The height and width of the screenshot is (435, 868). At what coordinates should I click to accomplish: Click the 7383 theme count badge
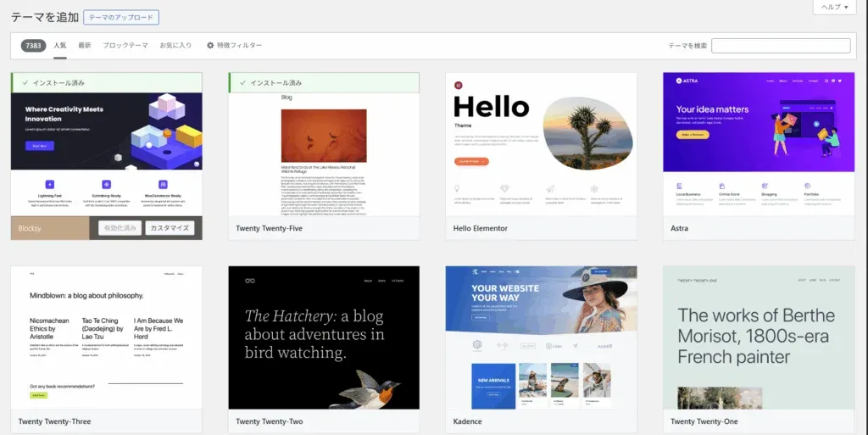point(33,46)
